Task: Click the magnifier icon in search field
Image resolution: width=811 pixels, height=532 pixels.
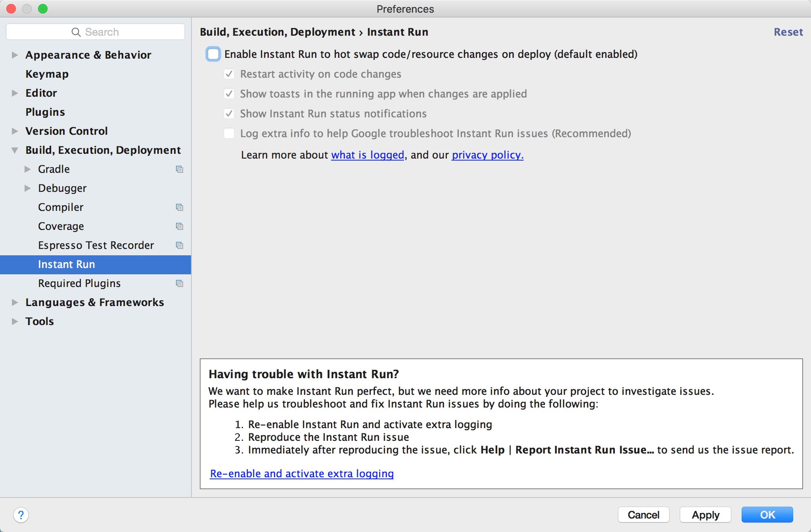Action: (x=76, y=32)
